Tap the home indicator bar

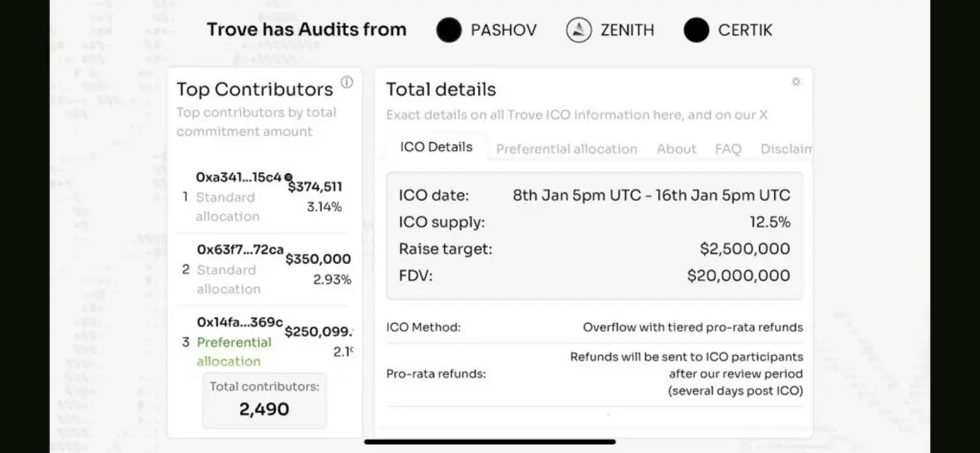coord(490,441)
